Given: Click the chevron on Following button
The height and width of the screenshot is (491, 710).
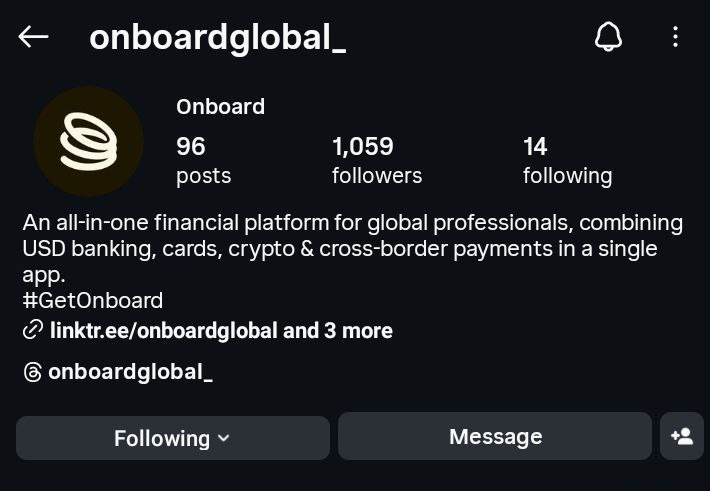Looking at the screenshot, I should [x=223, y=438].
